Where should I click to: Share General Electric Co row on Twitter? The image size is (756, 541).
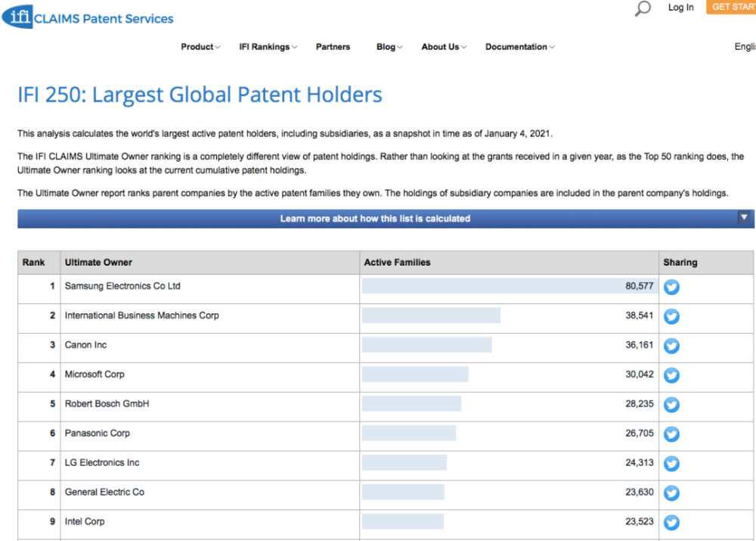(671, 493)
